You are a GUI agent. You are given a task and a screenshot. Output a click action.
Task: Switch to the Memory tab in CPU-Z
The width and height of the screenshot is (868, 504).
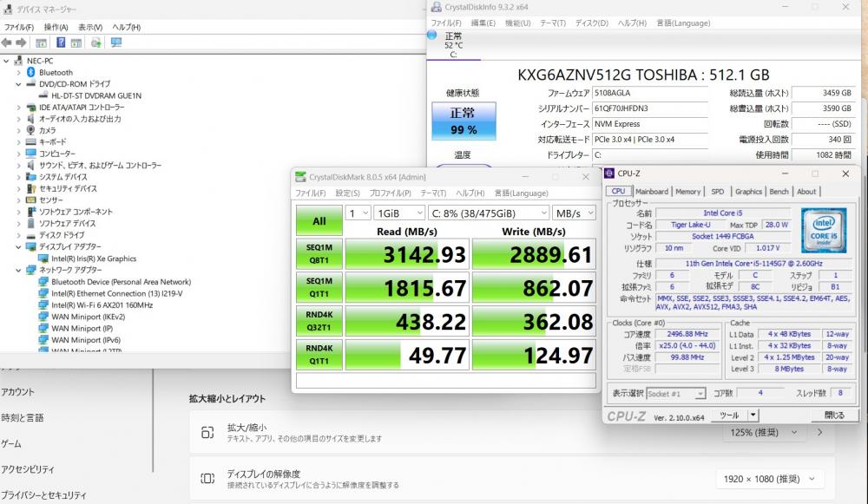tap(688, 192)
